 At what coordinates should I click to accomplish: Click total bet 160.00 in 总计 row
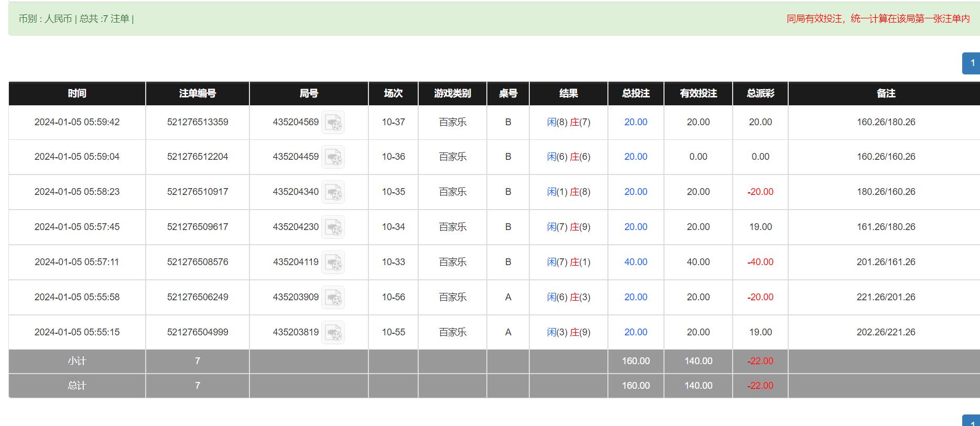click(x=636, y=386)
